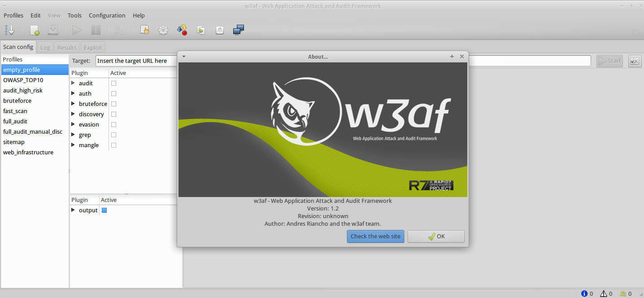Expand the grep plugin category
Screen dimensions: 644x298
point(73,135)
